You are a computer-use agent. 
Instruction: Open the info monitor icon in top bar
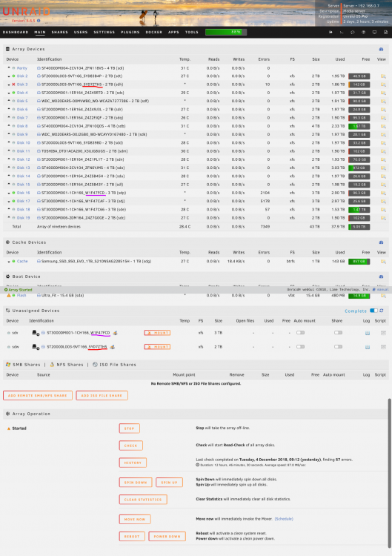tap(374, 33)
